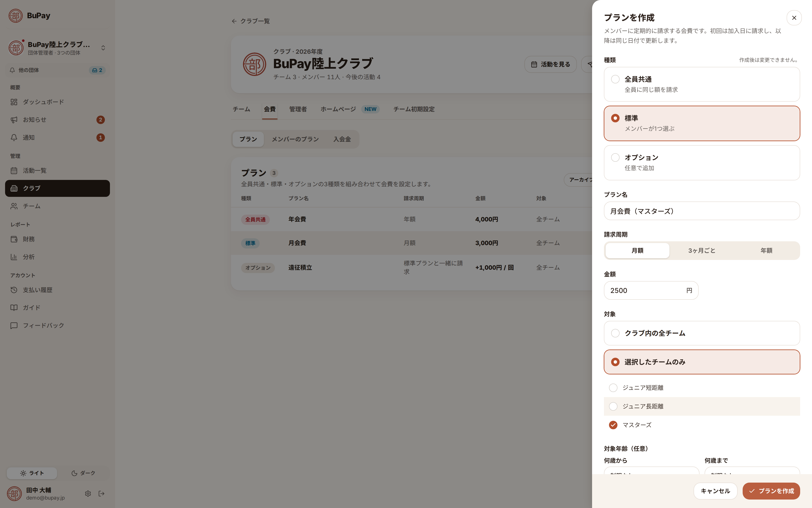This screenshot has height=508, width=812.
Task: Check the ジュニア短距離 team checkbox
Action: [x=613, y=388]
